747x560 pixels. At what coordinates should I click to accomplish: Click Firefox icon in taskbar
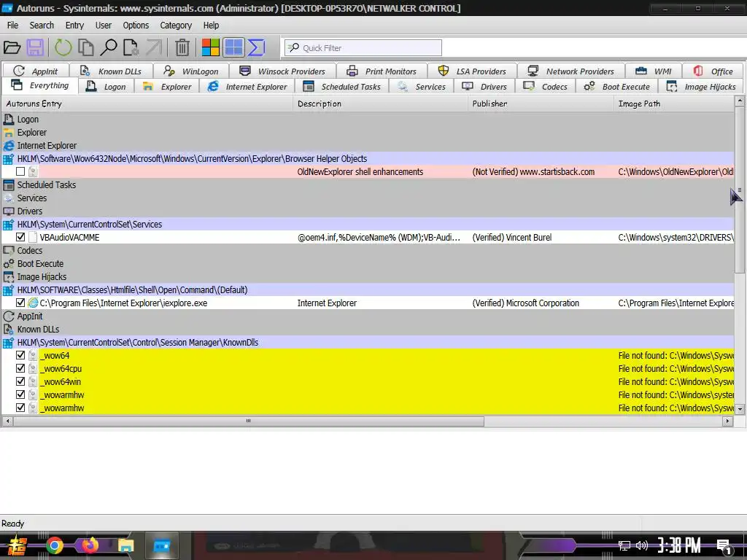[90, 545]
